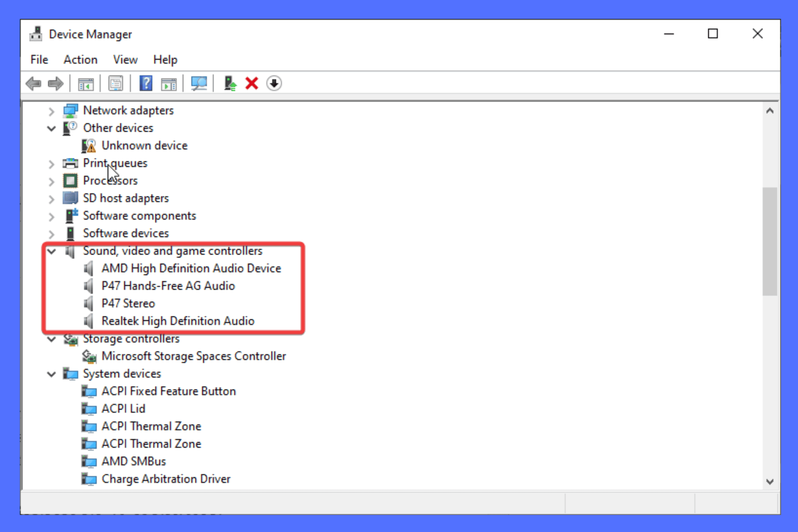
Task: Expand the Processors category tree
Action: [52, 180]
